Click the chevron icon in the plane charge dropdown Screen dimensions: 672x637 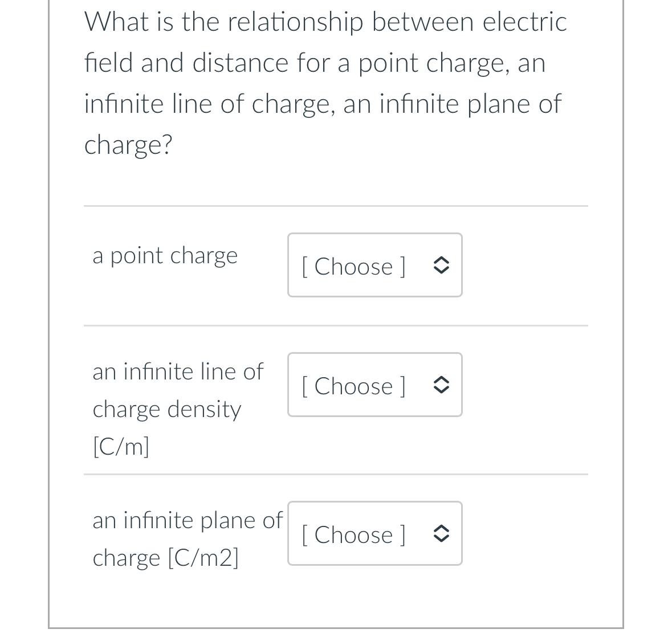point(441,534)
